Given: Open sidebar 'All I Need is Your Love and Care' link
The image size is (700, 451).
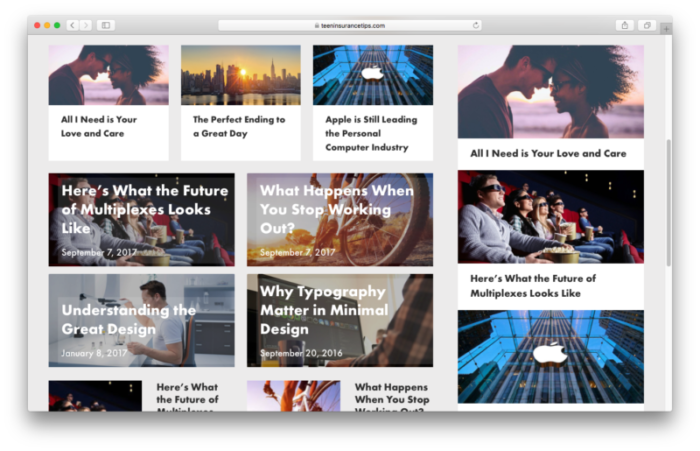Looking at the screenshot, I should click(548, 154).
